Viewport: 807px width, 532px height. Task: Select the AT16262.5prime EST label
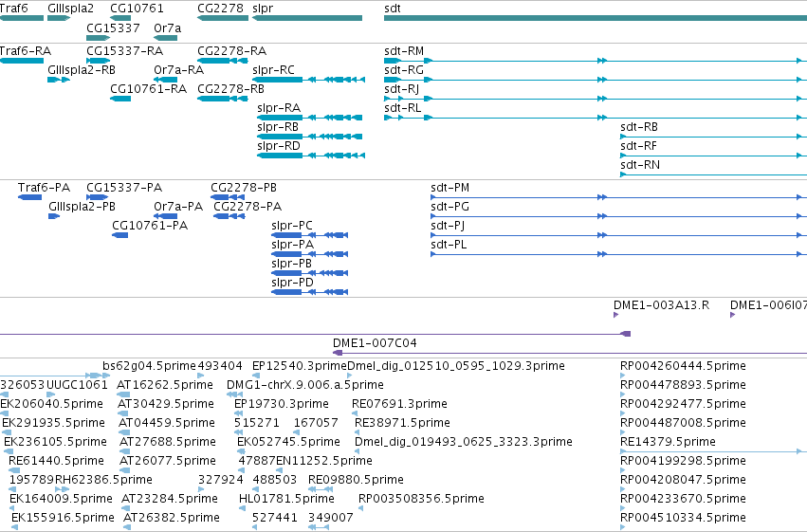(165, 385)
